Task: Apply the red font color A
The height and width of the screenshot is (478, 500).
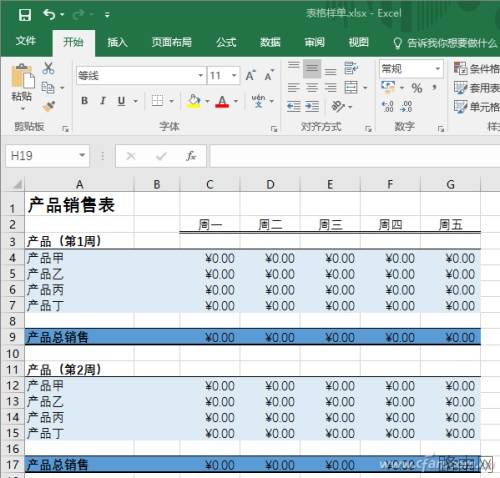Action: coord(222,101)
